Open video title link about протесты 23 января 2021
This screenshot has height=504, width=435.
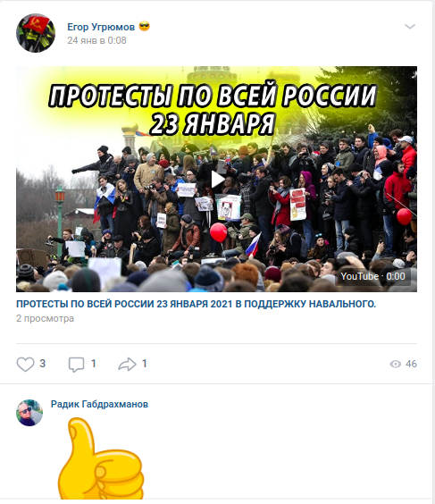pyautogui.click(x=196, y=304)
